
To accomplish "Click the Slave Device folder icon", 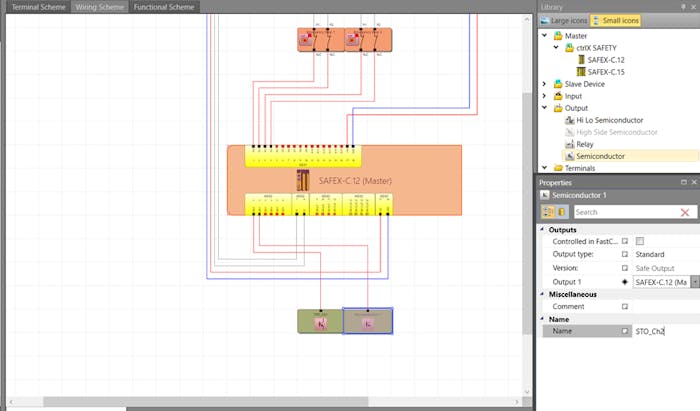I will 558,84.
